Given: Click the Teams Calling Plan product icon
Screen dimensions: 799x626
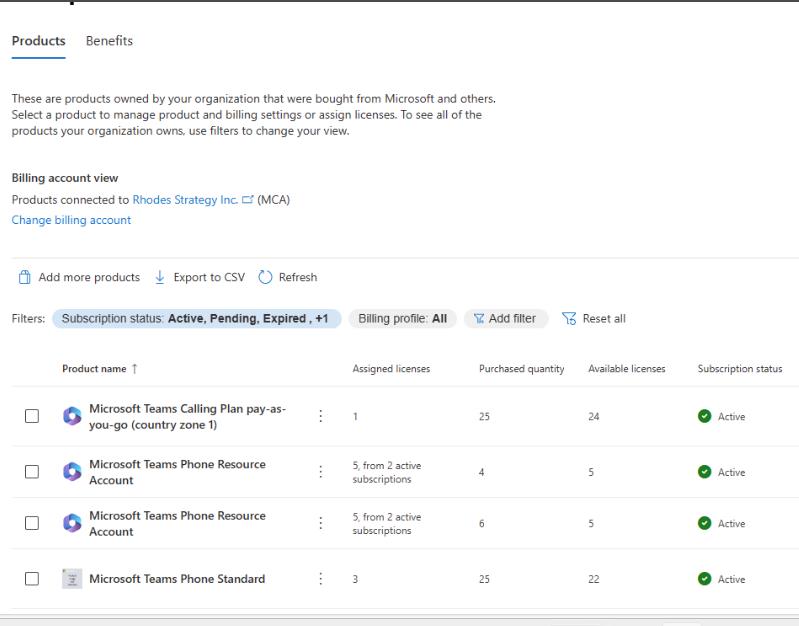Looking at the screenshot, I should click(x=72, y=416).
